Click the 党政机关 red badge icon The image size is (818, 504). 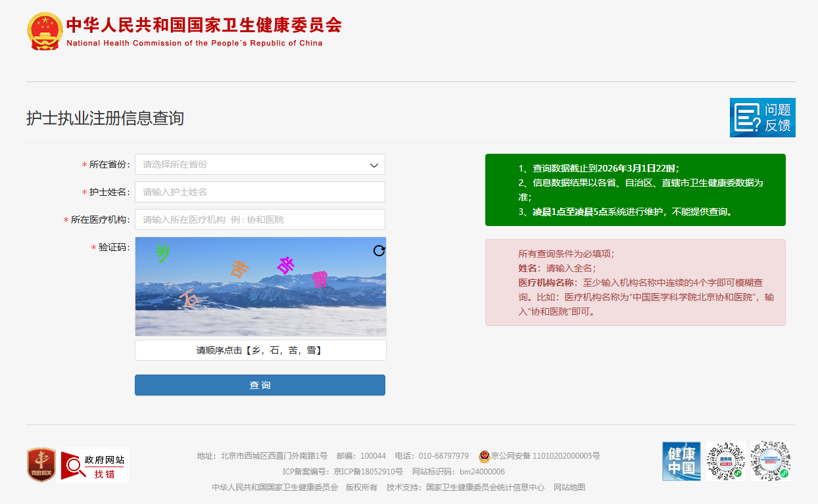(x=41, y=465)
